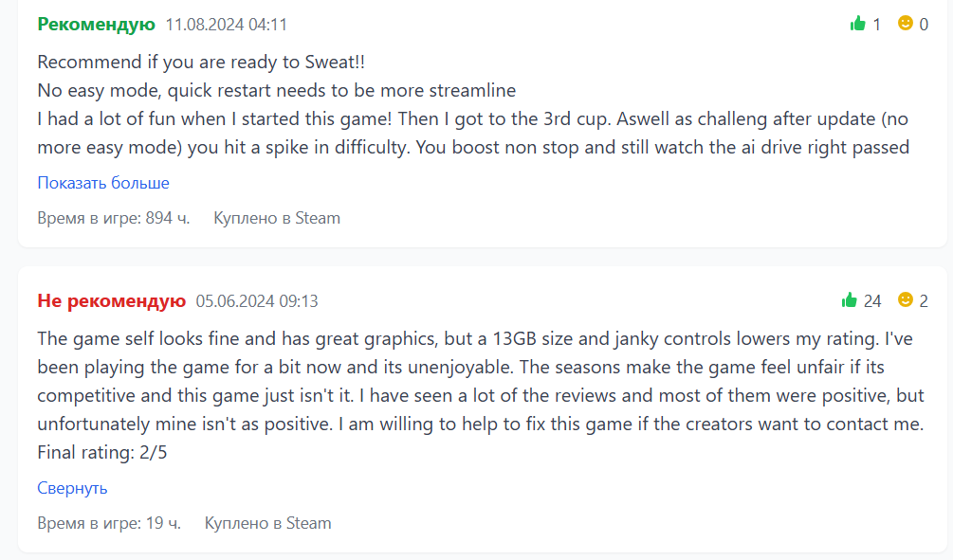Click thumbs-up icon on the 11.08.2024 review
The height and width of the screenshot is (560, 953).
(x=858, y=24)
